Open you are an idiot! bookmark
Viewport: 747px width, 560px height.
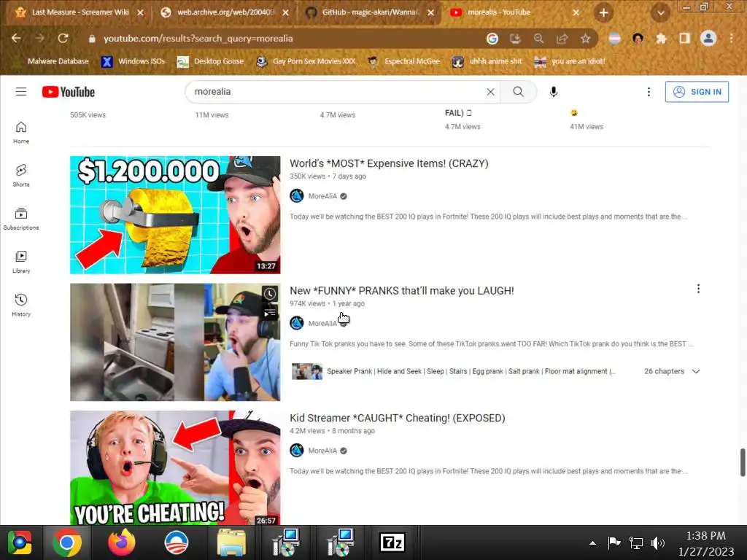570,61
